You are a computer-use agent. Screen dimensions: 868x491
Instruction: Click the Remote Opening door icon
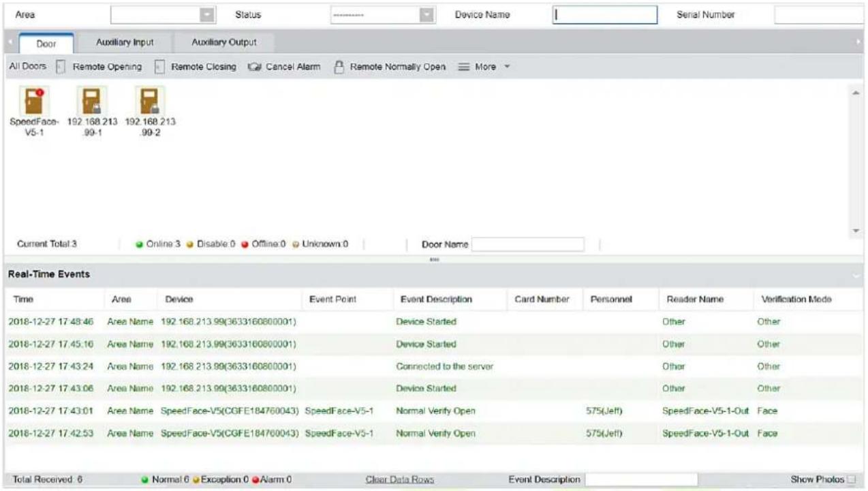point(60,67)
